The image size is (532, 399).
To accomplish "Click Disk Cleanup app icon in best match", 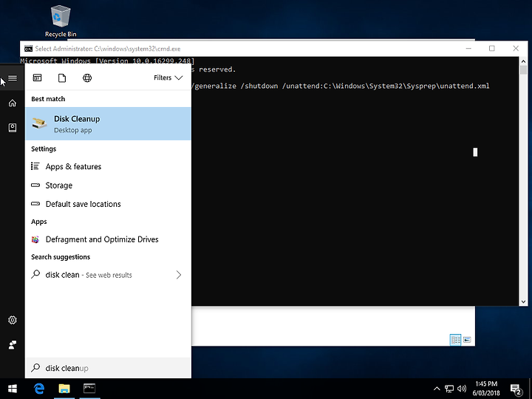I will (x=39, y=123).
